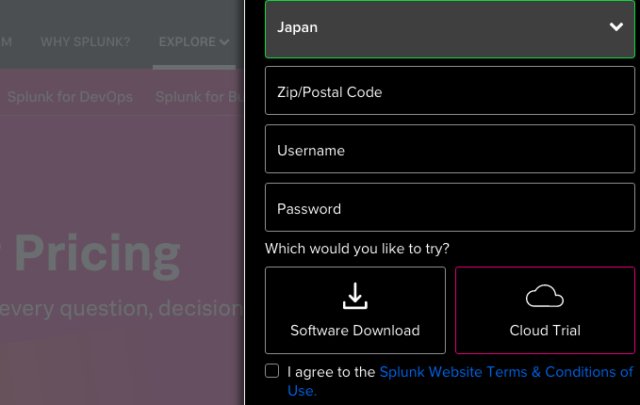Click the chevron in the country selector
This screenshot has height=405, width=640.
point(616,28)
